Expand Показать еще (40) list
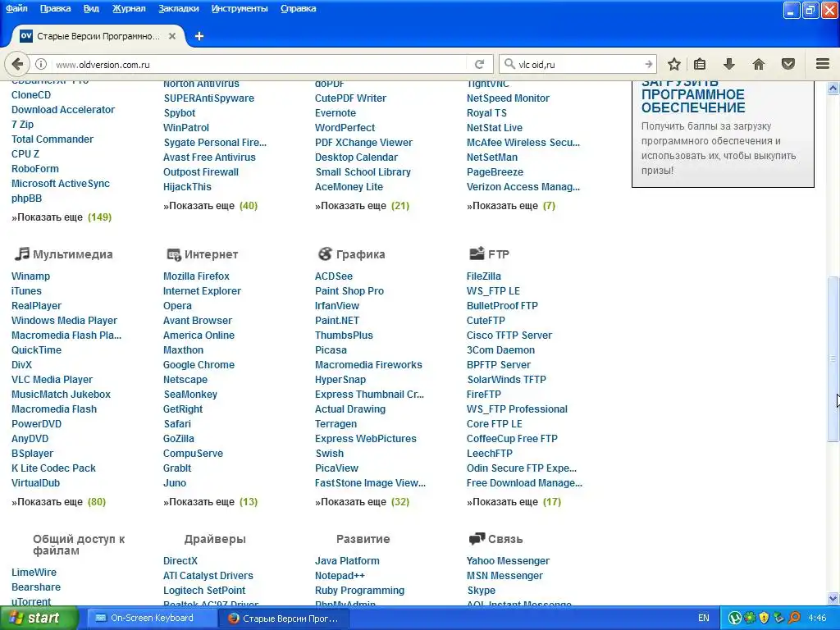 coord(211,206)
